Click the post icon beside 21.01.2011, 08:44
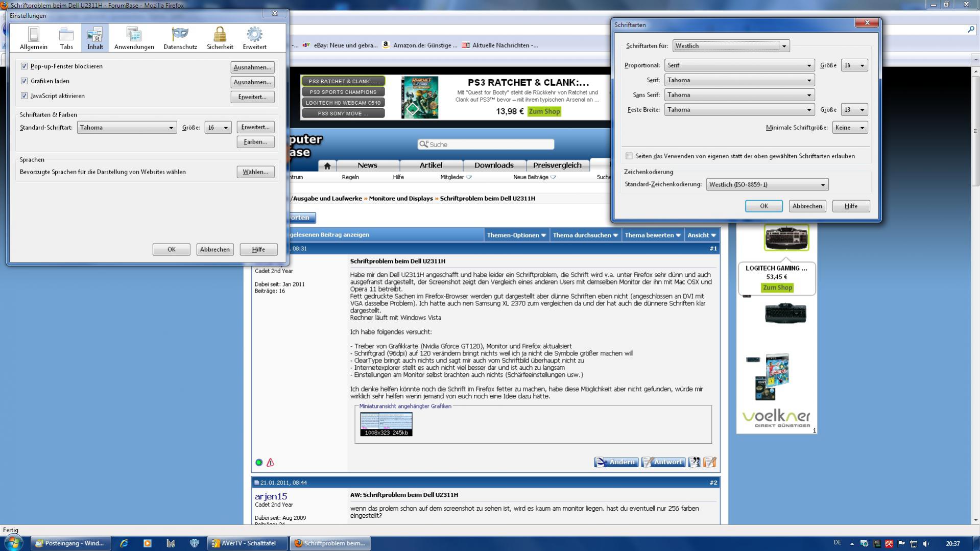 coord(256,483)
